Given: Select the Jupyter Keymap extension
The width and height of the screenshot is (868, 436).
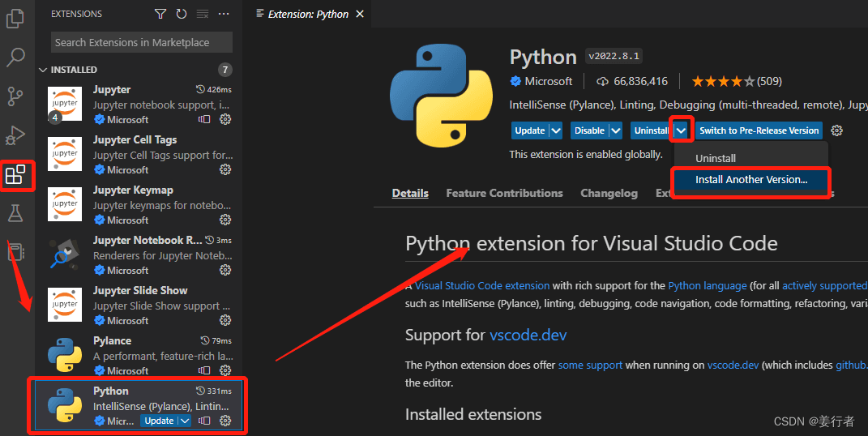Looking at the screenshot, I should [139, 205].
